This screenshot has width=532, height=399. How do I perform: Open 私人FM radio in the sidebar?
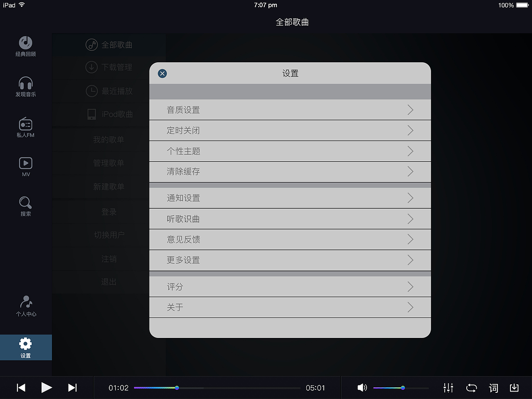25,127
